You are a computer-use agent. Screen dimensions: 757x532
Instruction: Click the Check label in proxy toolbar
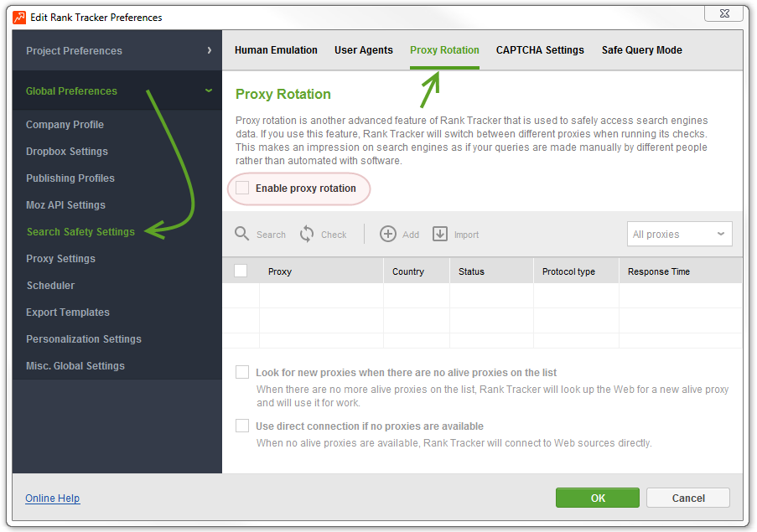pyautogui.click(x=334, y=235)
